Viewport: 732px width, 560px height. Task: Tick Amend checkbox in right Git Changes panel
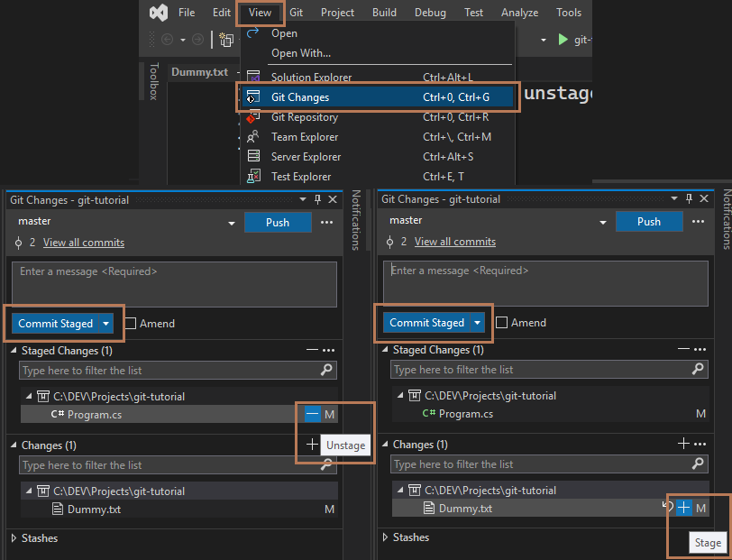[x=502, y=323]
